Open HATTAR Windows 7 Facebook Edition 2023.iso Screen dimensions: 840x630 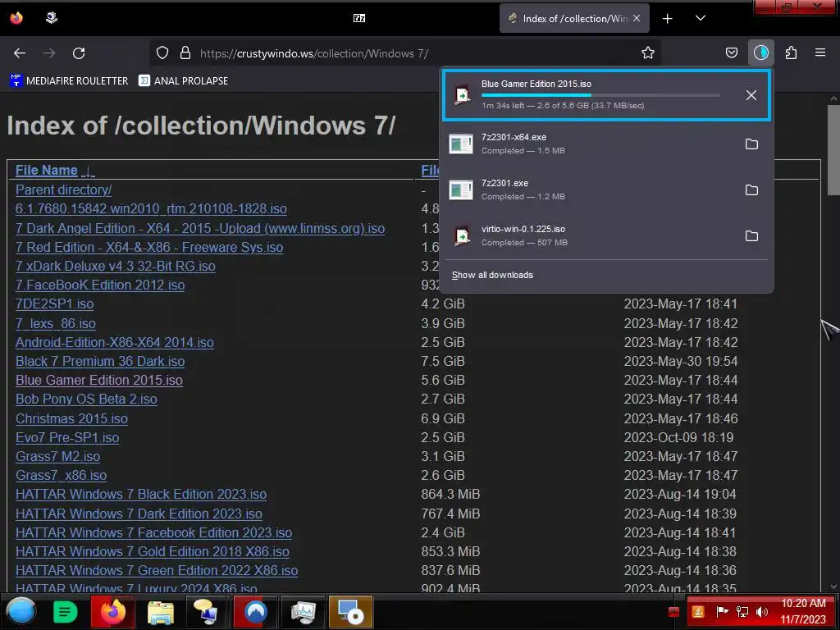click(x=153, y=532)
